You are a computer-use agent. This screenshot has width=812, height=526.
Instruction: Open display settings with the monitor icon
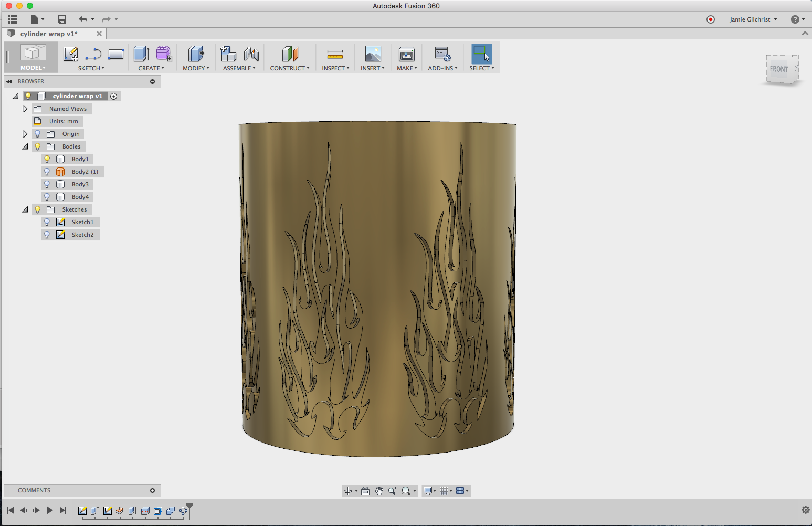click(x=428, y=490)
